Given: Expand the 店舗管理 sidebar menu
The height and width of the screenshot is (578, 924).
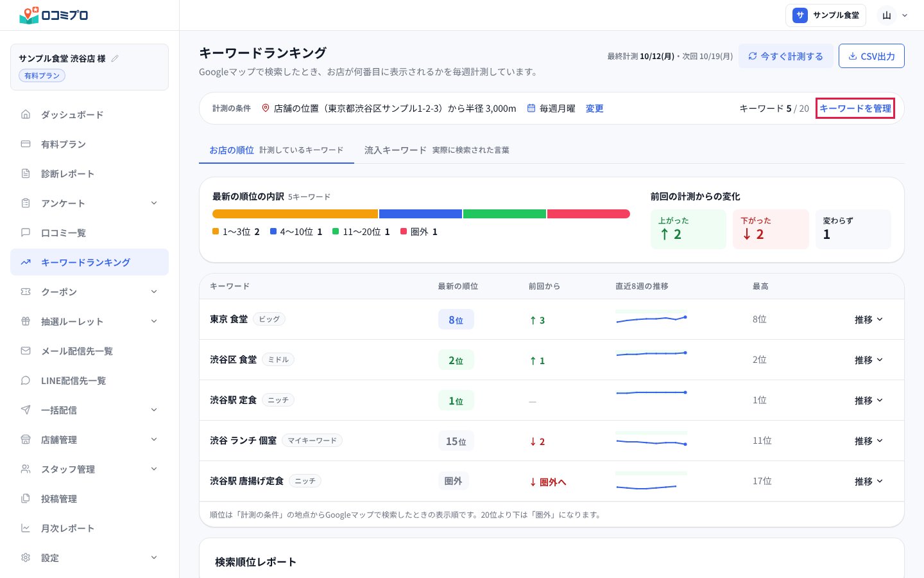Looking at the screenshot, I should pyautogui.click(x=89, y=439).
